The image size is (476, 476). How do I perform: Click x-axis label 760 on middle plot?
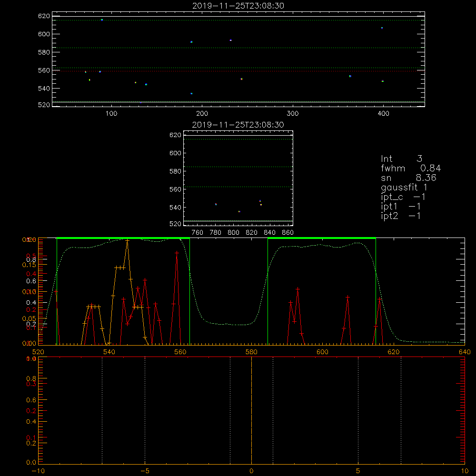click(198, 233)
